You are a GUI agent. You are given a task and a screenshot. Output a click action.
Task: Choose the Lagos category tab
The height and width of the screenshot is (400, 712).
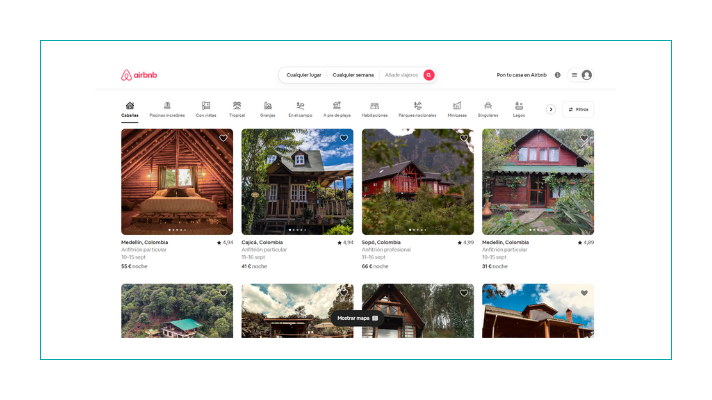tap(519, 109)
